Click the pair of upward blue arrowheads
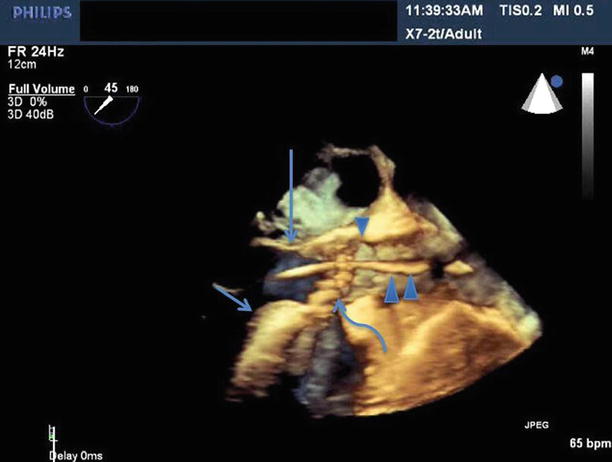This screenshot has width=612, height=462. pos(400,290)
